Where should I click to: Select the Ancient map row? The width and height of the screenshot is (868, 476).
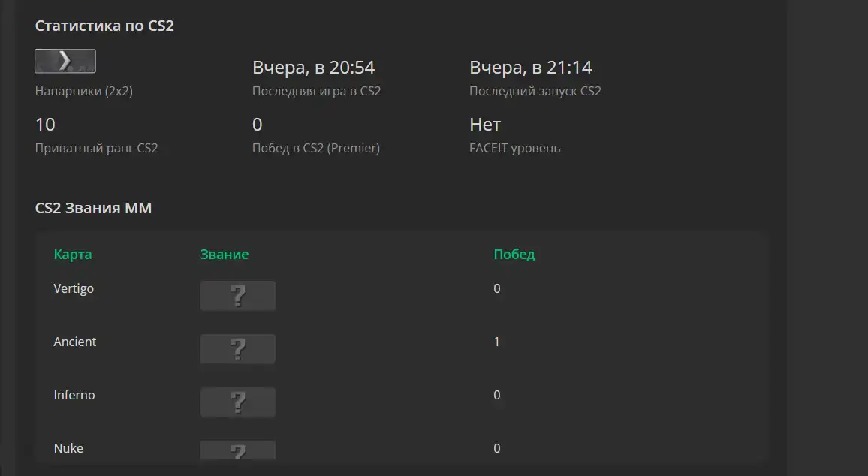click(402, 348)
